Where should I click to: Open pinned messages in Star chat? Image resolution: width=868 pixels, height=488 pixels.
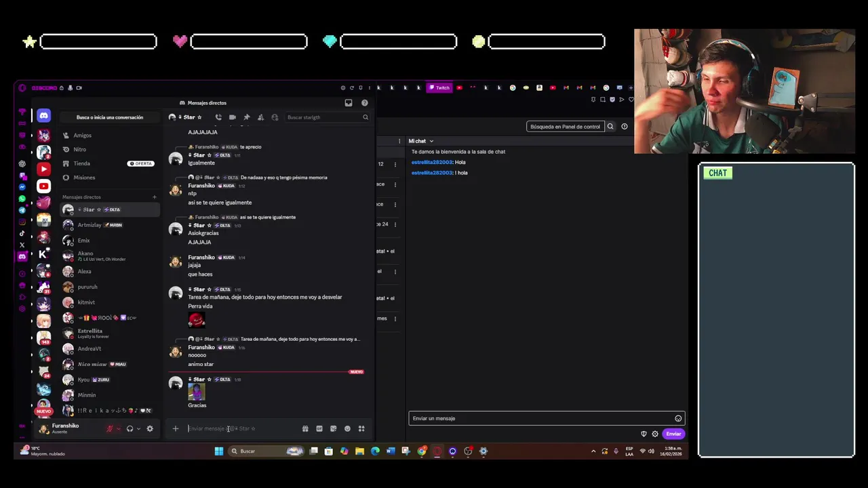click(247, 117)
